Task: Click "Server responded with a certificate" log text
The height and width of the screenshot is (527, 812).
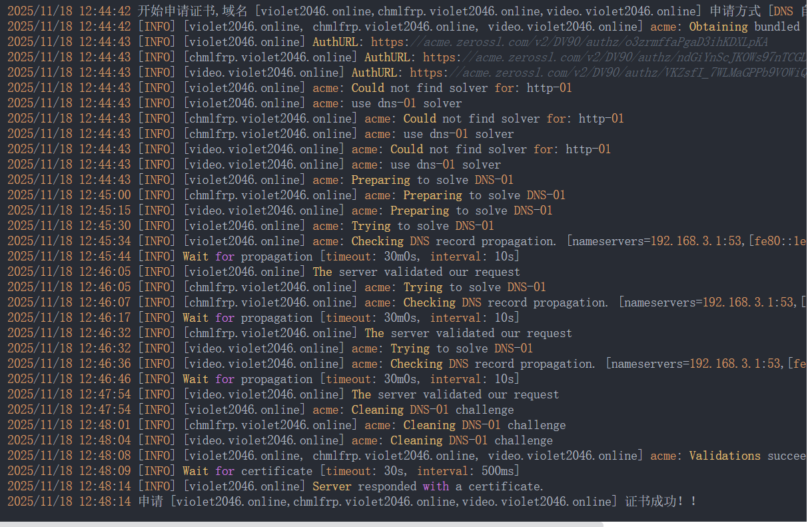Action: (428, 486)
